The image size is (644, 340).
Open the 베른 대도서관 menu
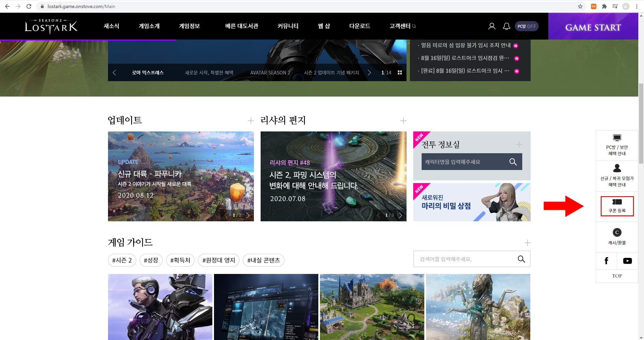(242, 26)
